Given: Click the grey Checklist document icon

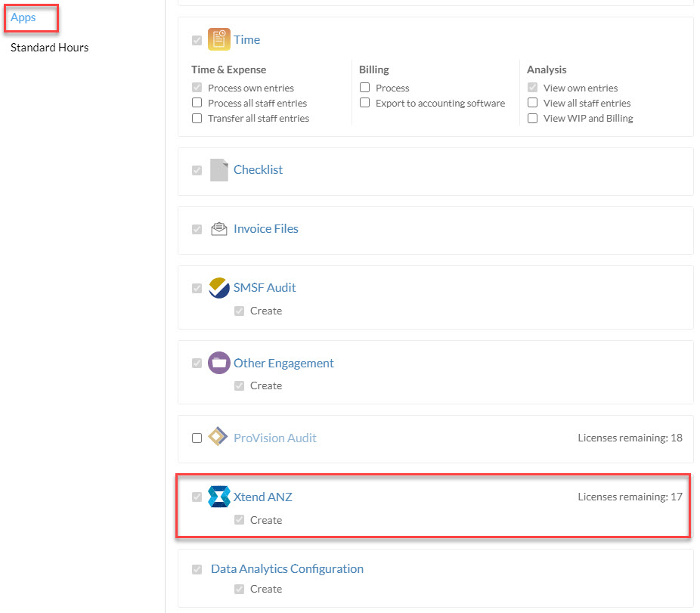Looking at the screenshot, I should pyautogui.click(x=218, y=169).
